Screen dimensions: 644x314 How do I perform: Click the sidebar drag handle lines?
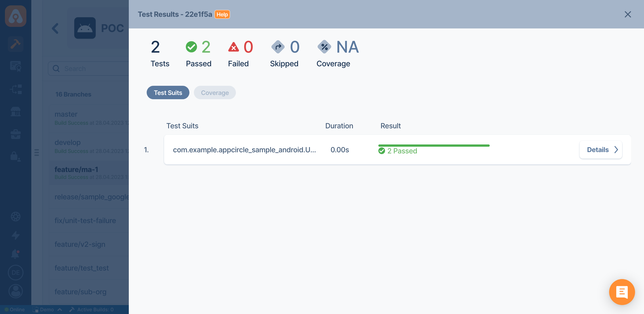pos(37,152)
